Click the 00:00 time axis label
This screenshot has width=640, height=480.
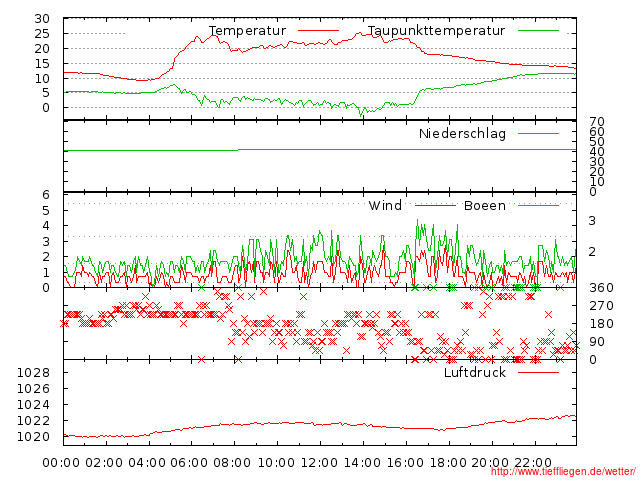pos(61,463)
